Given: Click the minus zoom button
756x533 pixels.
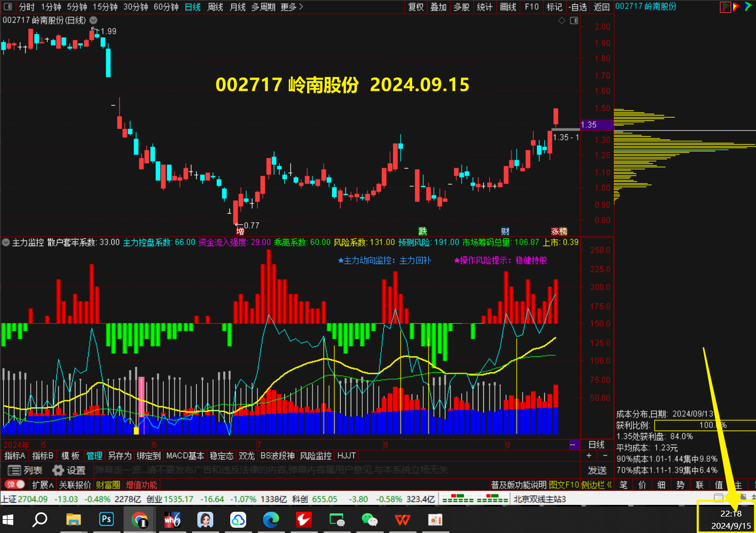Looking at the screenshot, I should (605, 456).
